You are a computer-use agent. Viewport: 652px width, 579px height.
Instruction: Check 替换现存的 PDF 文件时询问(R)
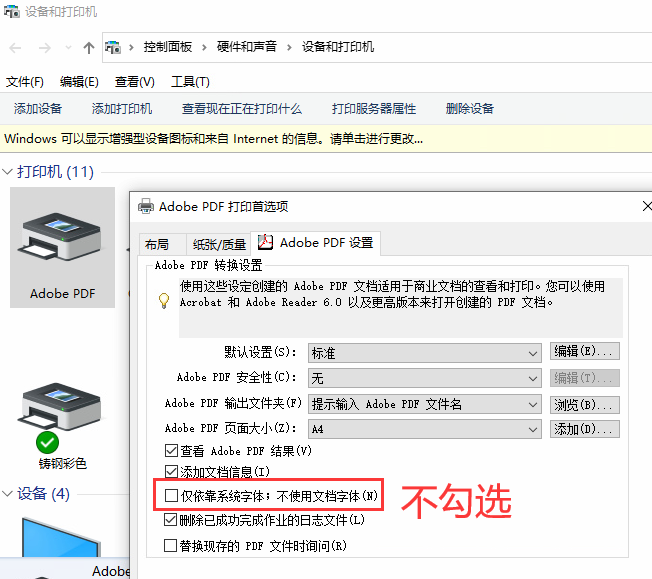[170, 545]
